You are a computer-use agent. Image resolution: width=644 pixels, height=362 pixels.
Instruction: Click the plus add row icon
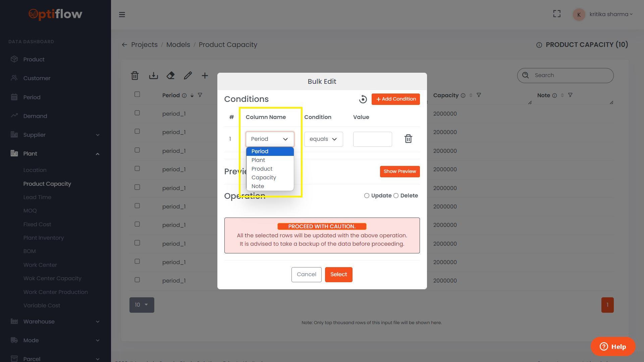[205, 76]
